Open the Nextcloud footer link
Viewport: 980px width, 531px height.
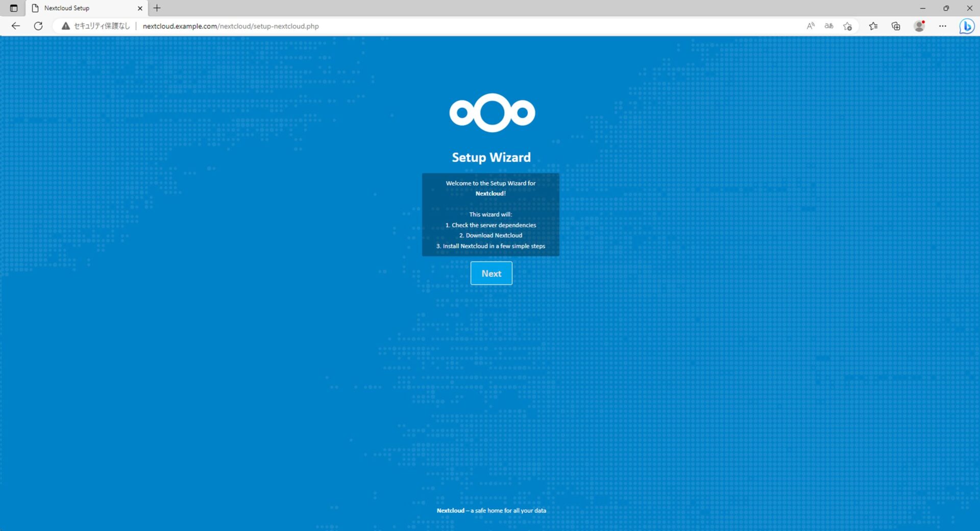(450, 511)
